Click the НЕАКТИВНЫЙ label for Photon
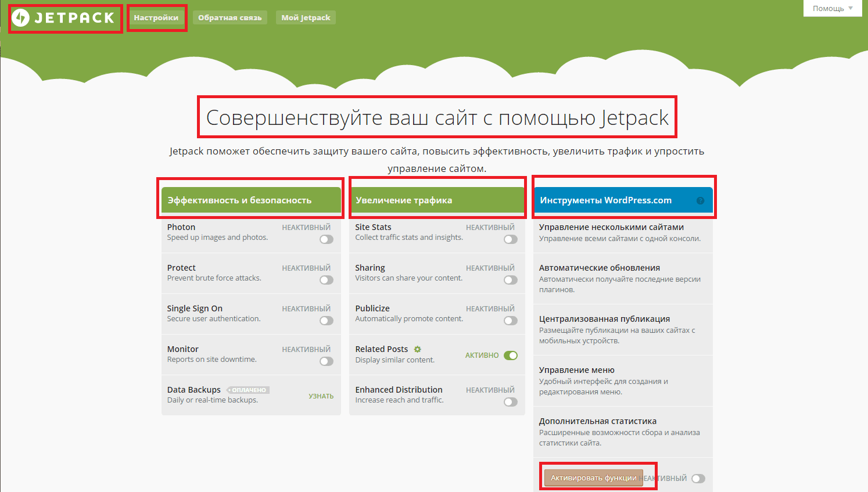868x492 pixels. tap(306, 228)
